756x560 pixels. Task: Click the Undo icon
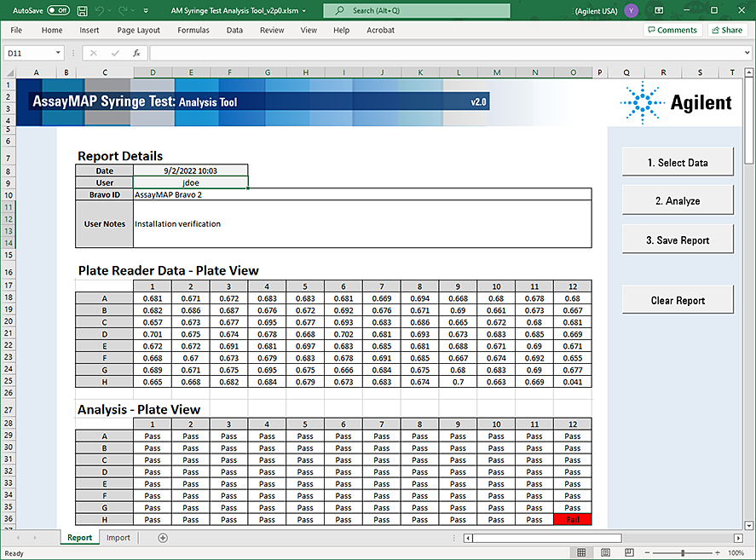coord(100,10)
